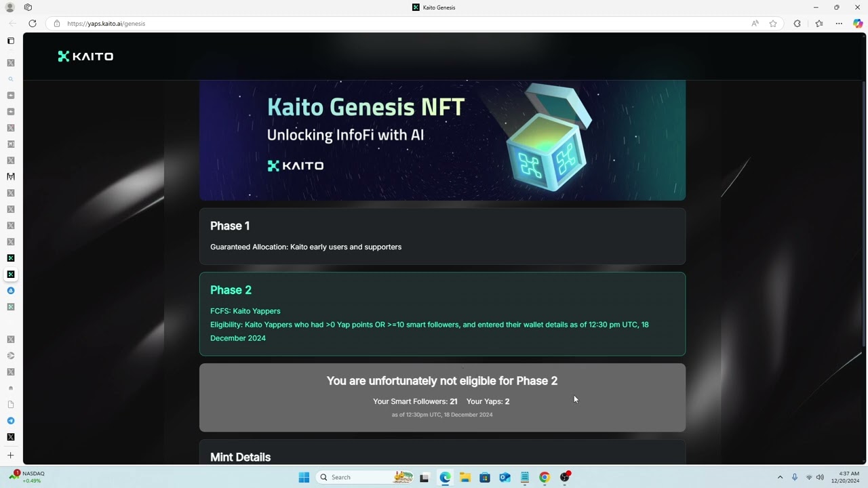Open Workspaces icon in title bar
The width and height of the screenshot is (868, 488).
click(x=28, y=7)
